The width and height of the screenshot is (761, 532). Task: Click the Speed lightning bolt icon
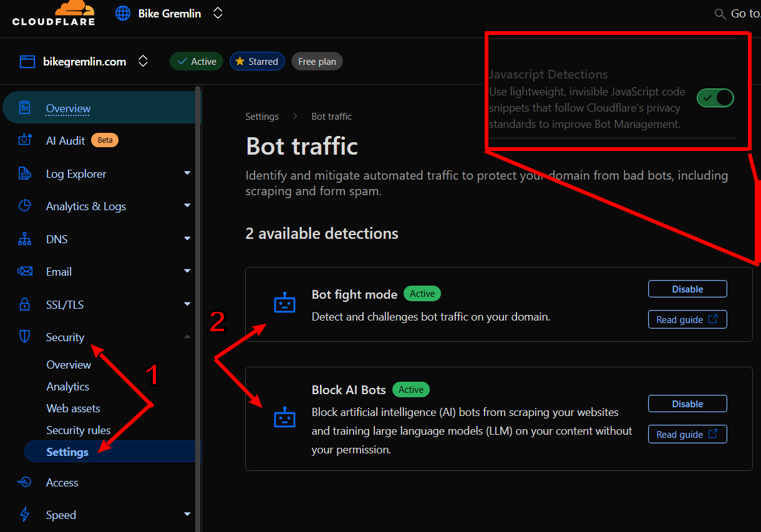pos(24,515)
